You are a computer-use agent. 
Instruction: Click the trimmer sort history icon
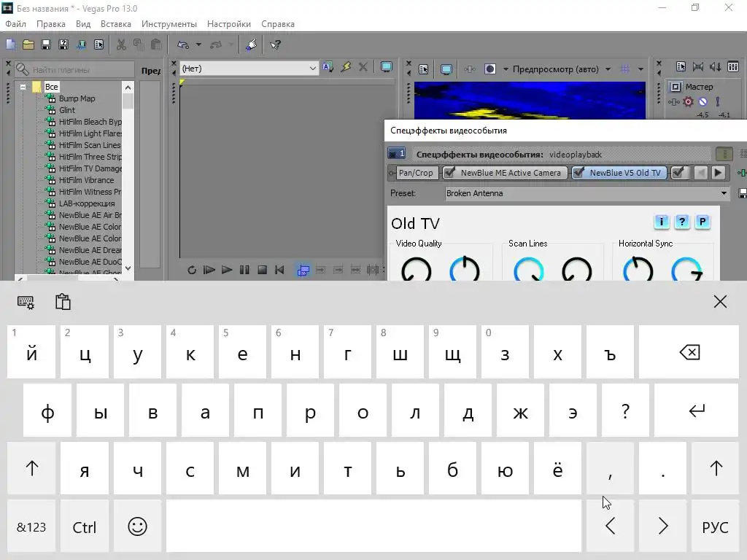(328, 67)
